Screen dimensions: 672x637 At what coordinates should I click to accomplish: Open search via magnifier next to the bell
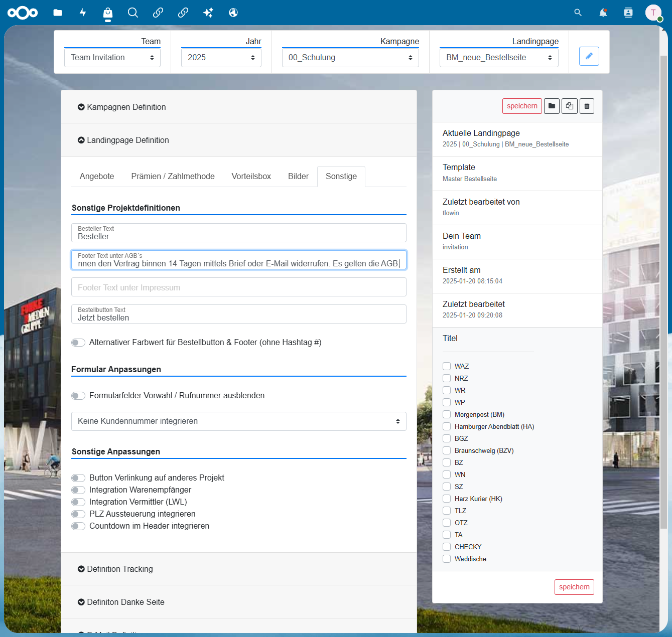(x=578, y=13)
